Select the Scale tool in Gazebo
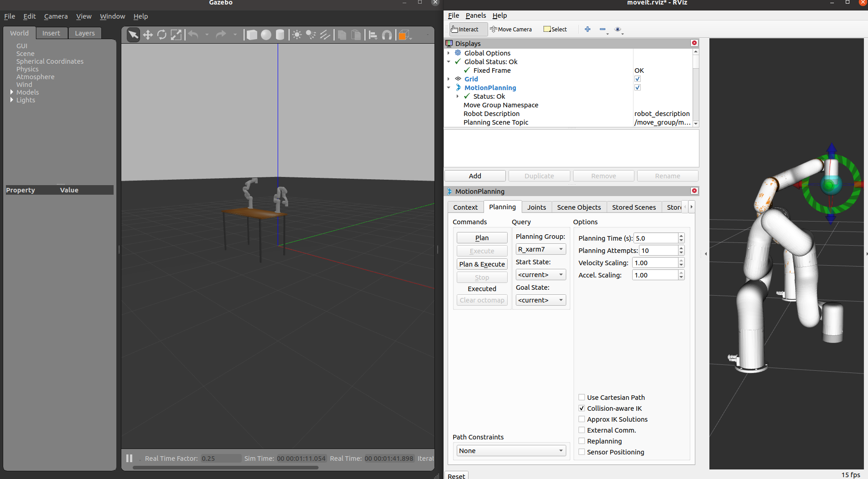The height and width of the screenshot is (479, 868). coord(176,35)
